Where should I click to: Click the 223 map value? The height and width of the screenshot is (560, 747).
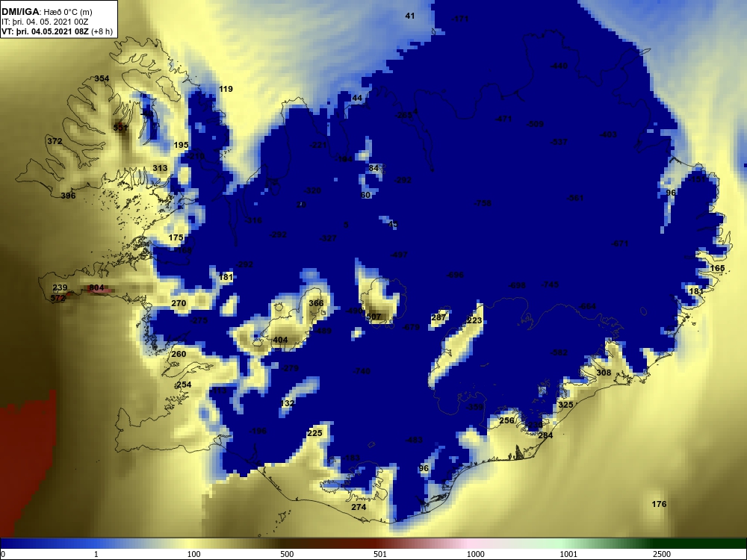tap(474, 320)
